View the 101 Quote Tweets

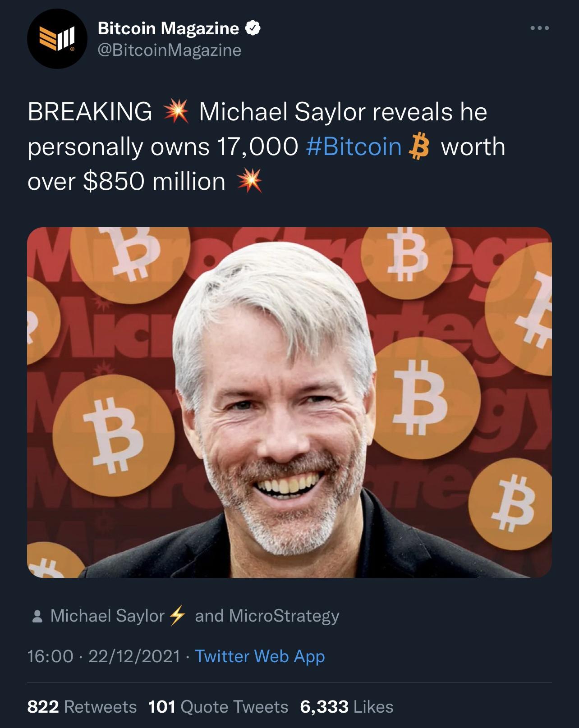218,706
